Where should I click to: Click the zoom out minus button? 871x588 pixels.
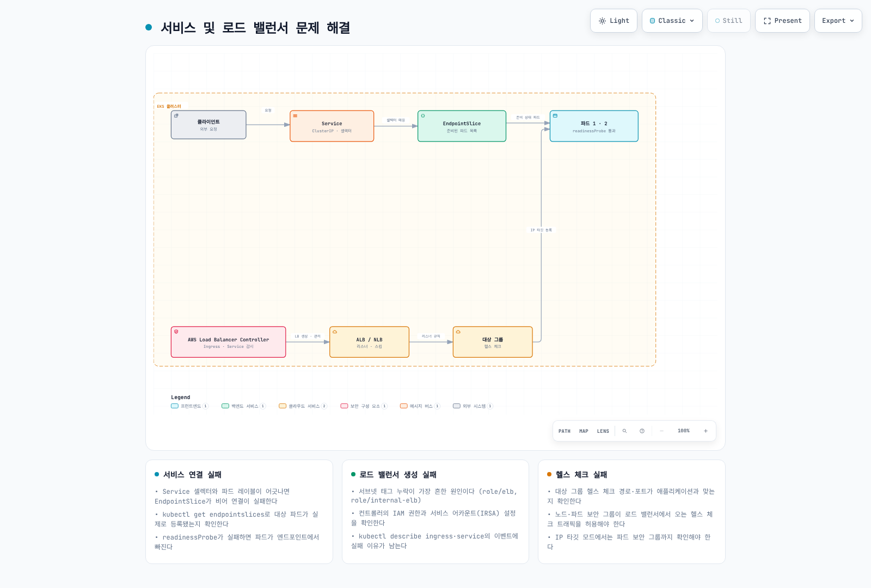[661, 431]
